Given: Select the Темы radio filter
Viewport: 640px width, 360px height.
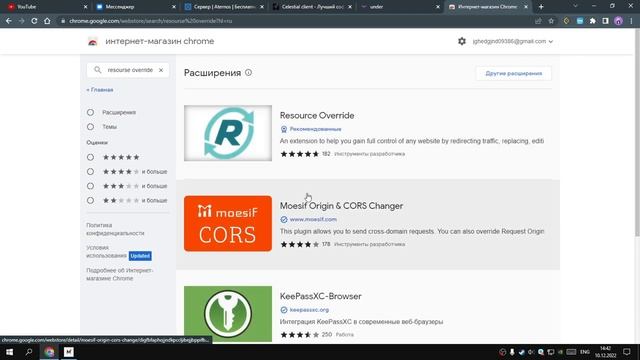Looking at the screenshot, I should click(x=90, y=127).
